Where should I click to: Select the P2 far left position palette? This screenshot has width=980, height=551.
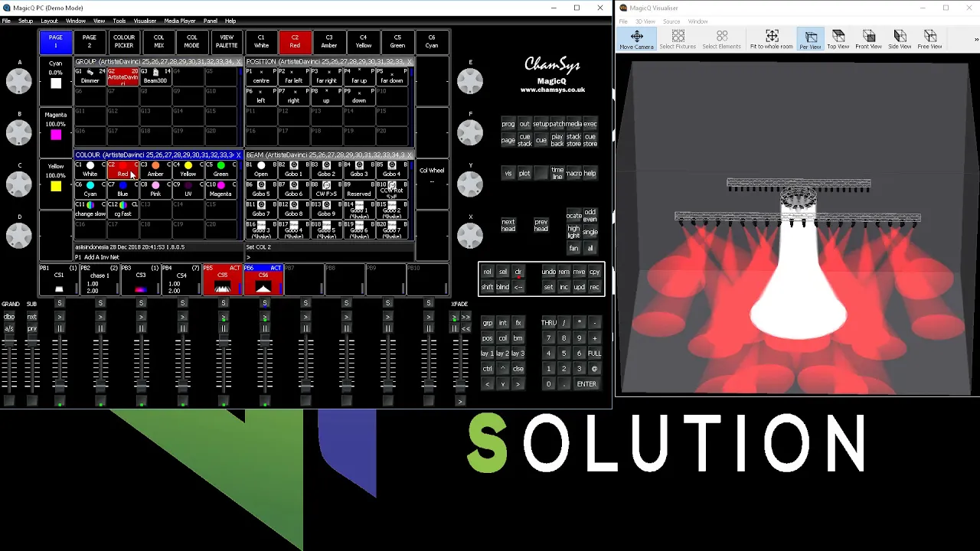[294, 76]
